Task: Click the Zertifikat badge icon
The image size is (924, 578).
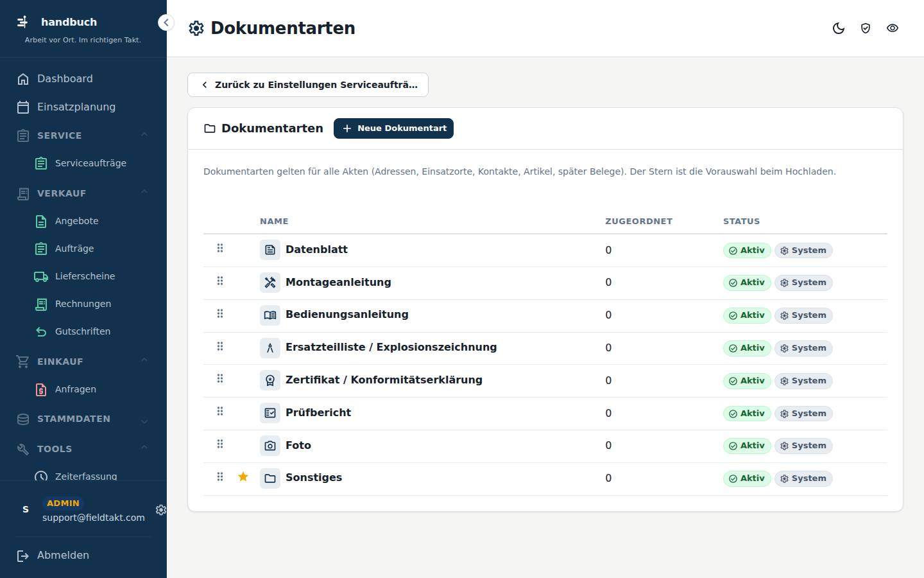Action: pos(270,380)
